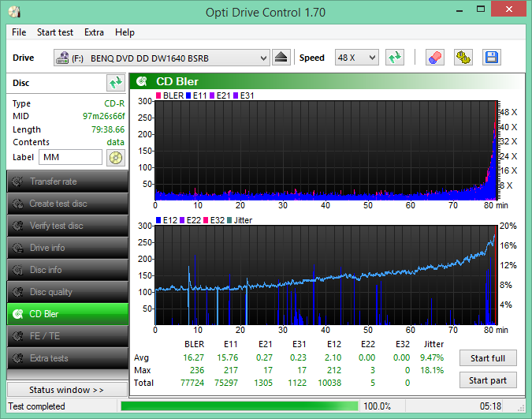Screen dimensions: 532x419
Task: Refresh disc info with green arrows
Action: 115,83
